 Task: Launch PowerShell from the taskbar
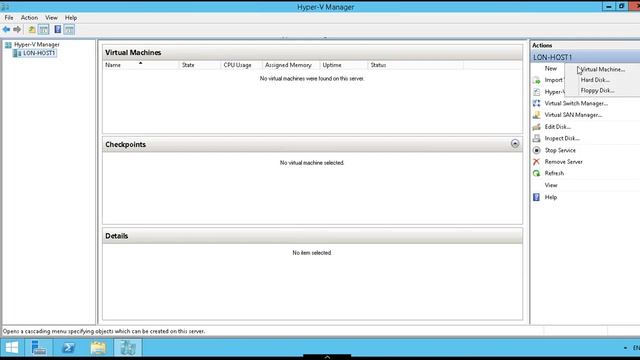click(69, 348)
